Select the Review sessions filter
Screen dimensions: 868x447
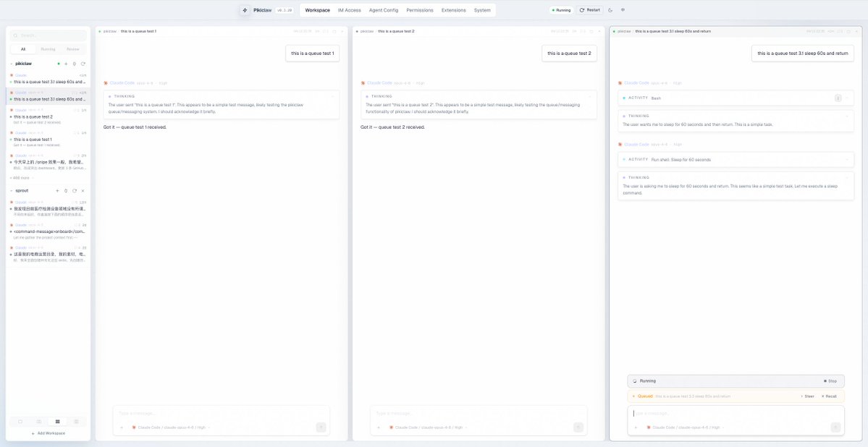click(73, 49)
